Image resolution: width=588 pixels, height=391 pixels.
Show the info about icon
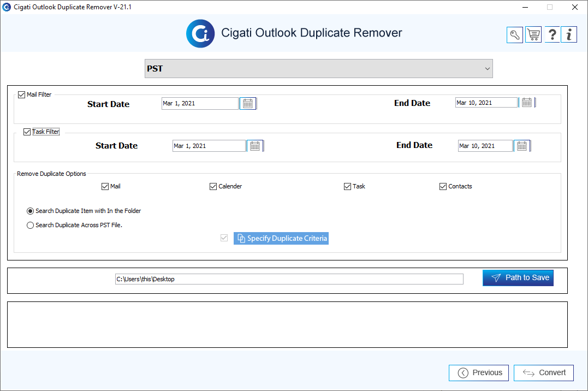point(569,35)
